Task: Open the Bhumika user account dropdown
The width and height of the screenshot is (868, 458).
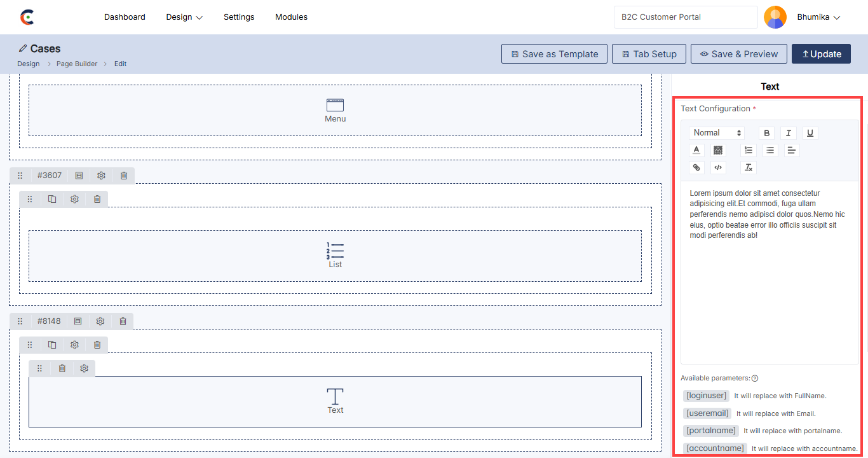Action: tap(818, 17)
